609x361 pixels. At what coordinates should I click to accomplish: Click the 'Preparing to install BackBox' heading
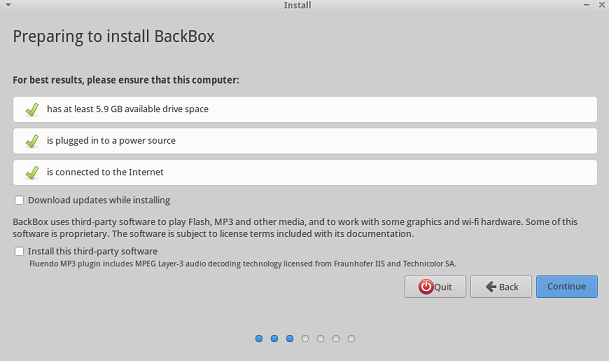[x=113, y=37]
